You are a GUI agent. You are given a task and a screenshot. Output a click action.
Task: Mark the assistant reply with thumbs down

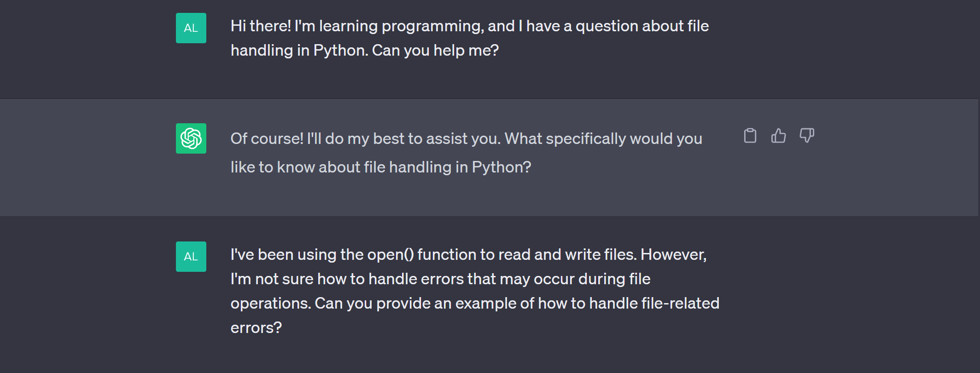coord(807,136)
